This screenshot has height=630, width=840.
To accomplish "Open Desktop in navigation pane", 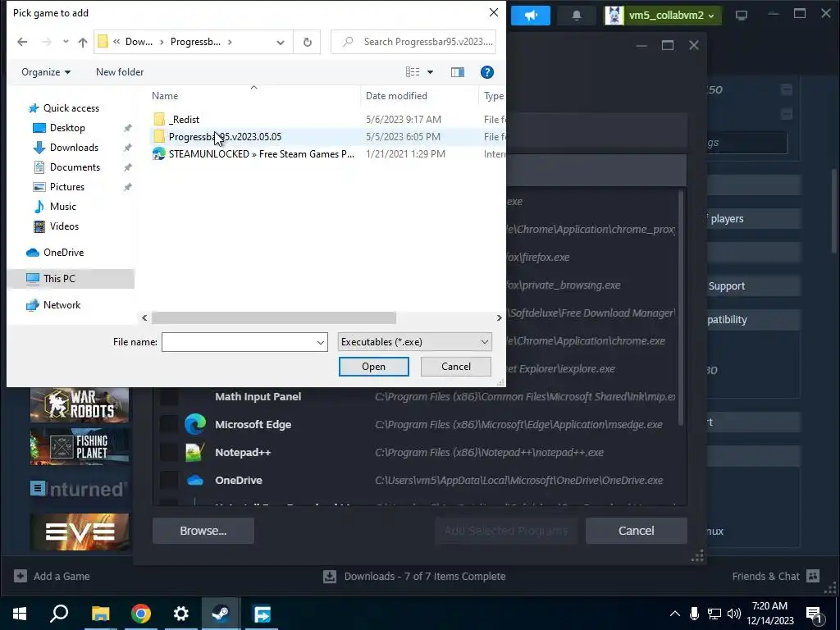I will [67, 128].
